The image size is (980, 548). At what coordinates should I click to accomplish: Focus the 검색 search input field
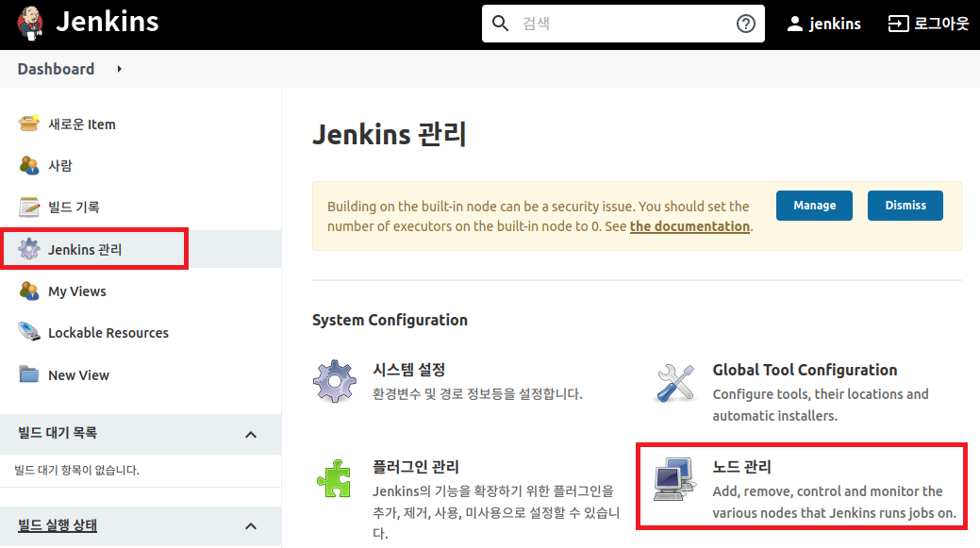click(623, 24)
